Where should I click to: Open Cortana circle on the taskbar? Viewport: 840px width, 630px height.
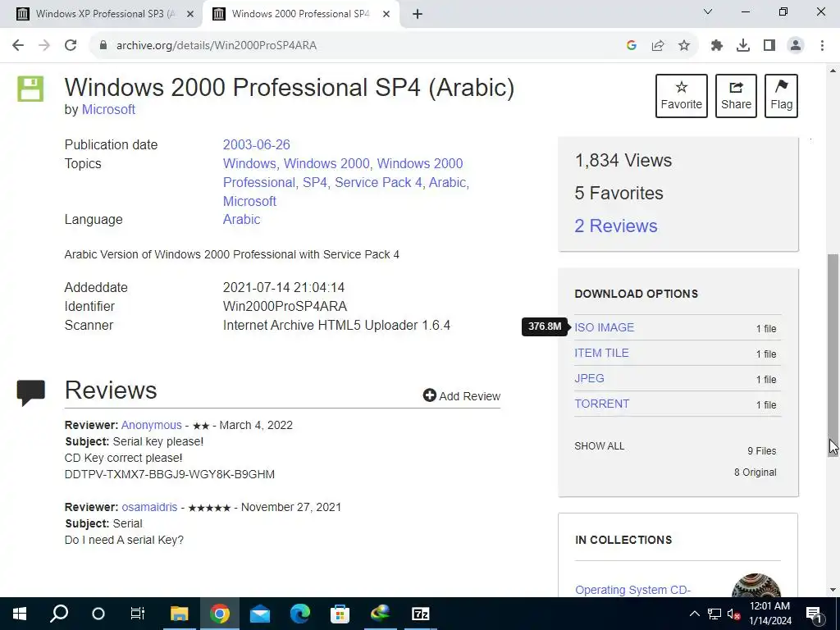point(98,614)
